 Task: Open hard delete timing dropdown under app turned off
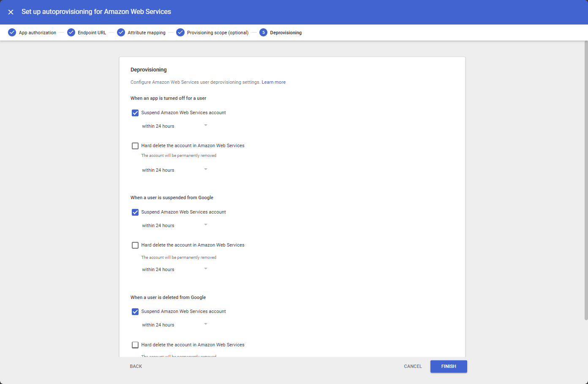174,170
